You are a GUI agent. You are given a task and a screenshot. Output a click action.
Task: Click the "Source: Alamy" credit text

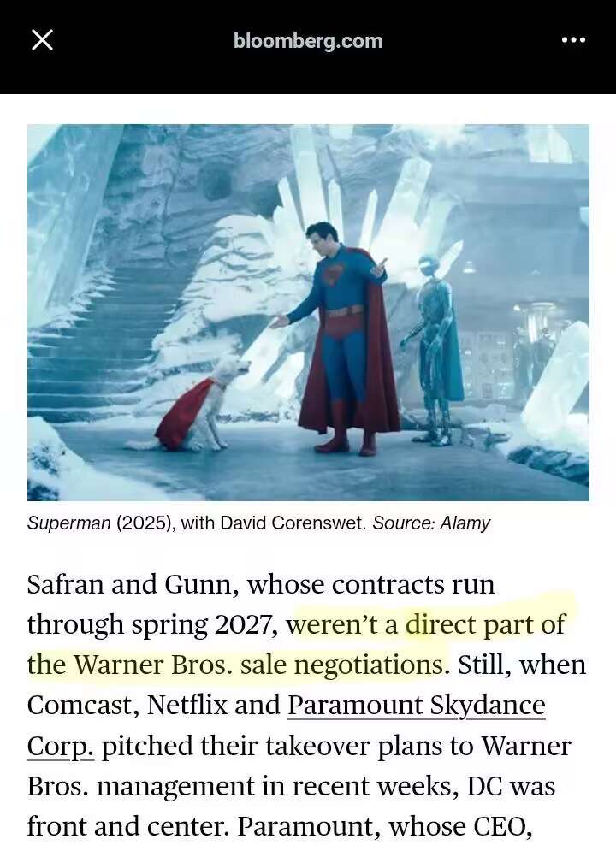point(431,523)
